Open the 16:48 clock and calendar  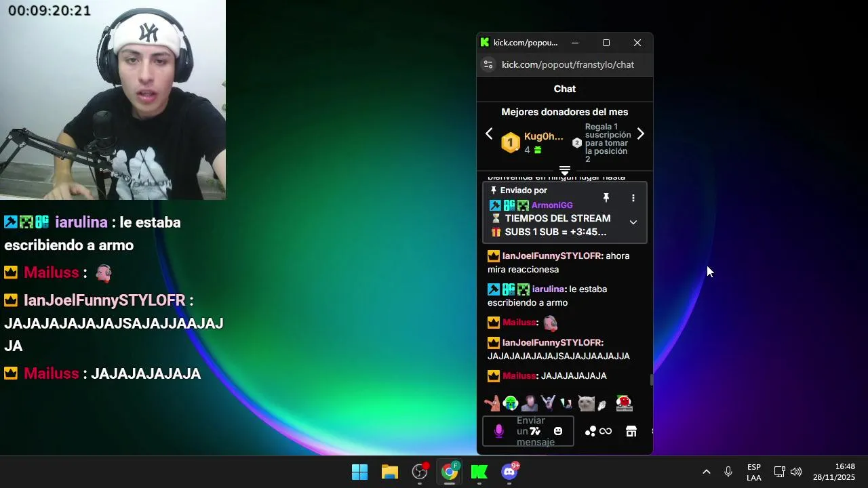click(x=835, y=472)
